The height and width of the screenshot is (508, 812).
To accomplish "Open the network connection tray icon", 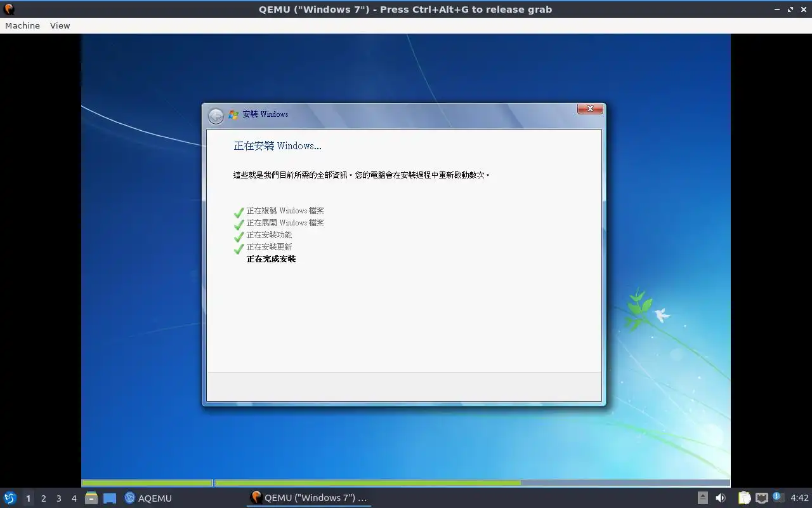I will 761,498.
